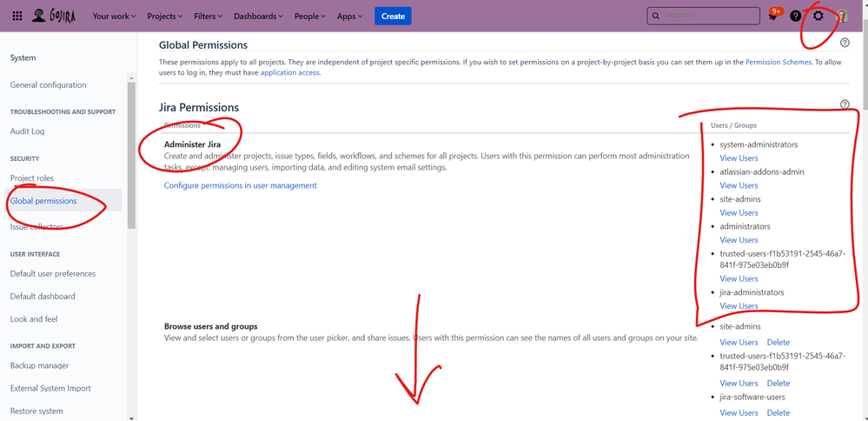The height and width of the screenshot is (421, 868).
Task: View Users for jira-administrators
Action: (739, 306)
